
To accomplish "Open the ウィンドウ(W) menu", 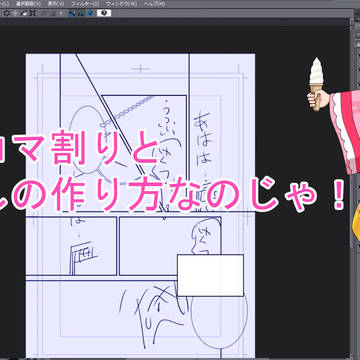I will 121,4.
